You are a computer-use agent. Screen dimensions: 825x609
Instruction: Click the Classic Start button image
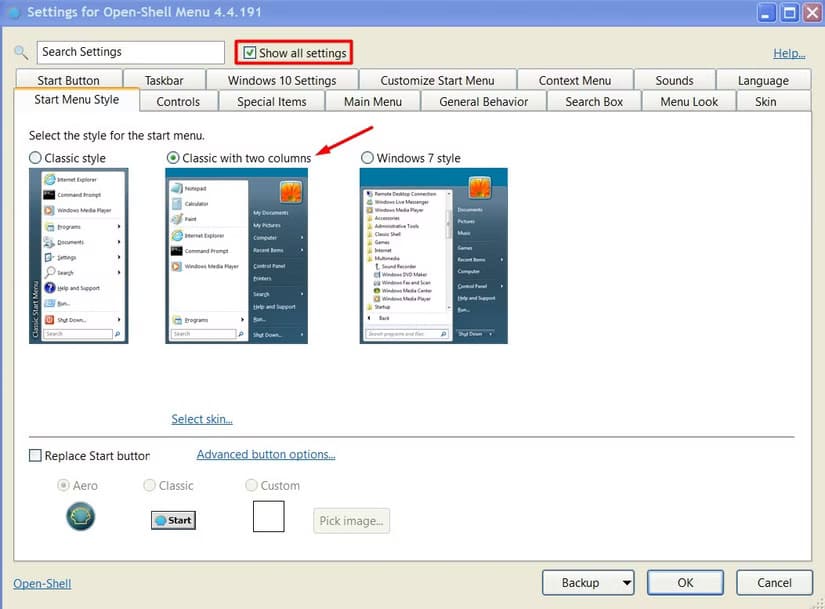(x=173, y=520)
